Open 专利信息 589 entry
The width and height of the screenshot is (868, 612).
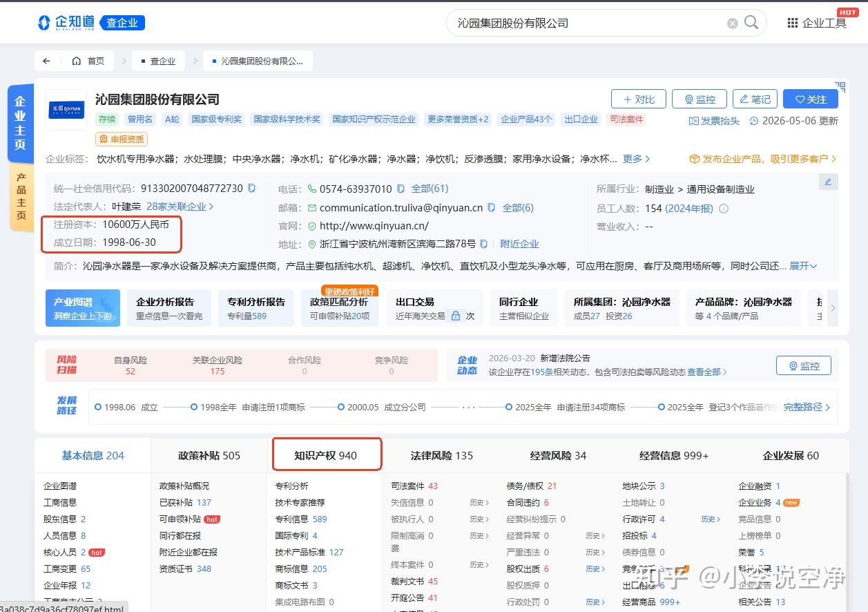[301, 519]
